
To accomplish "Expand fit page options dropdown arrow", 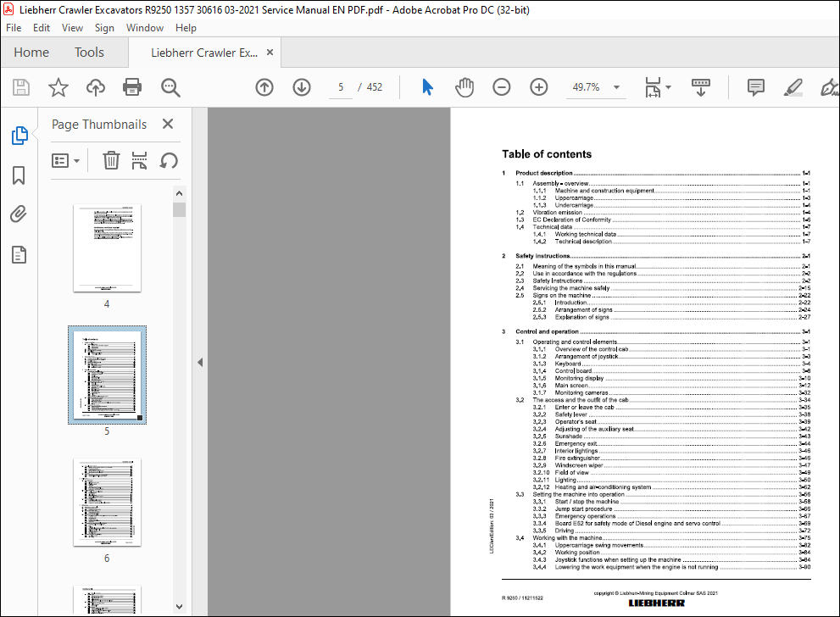I will pos(668,86).
